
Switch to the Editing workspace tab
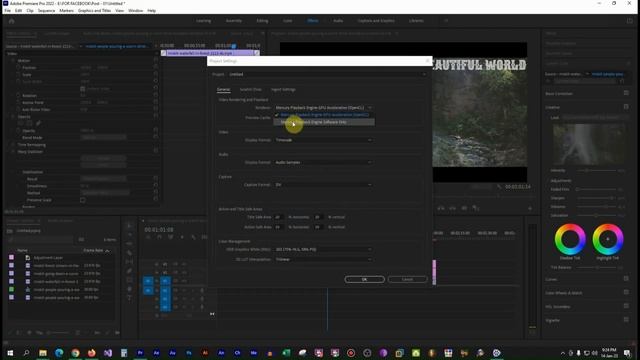262,21
